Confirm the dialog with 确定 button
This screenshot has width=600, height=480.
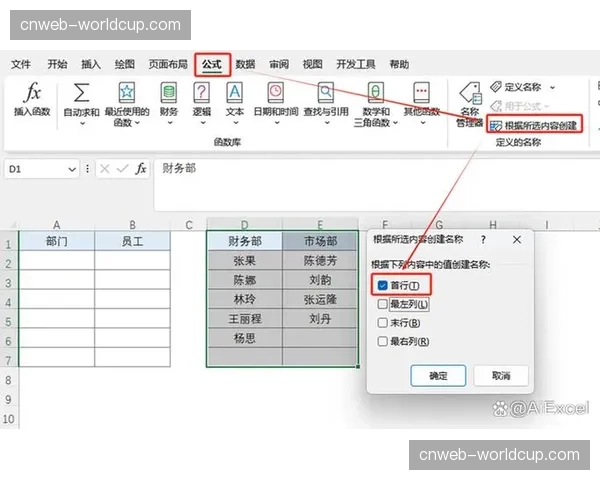[x=438, y=376]
